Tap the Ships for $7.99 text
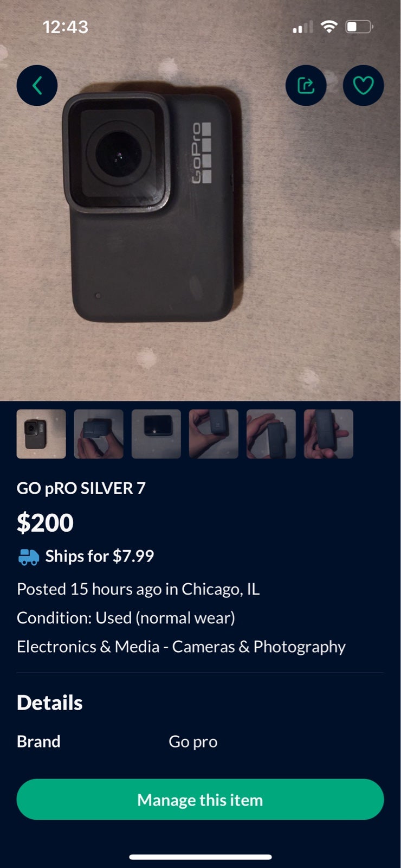Screen dimensions: 401x868 (x=100, y=556)
